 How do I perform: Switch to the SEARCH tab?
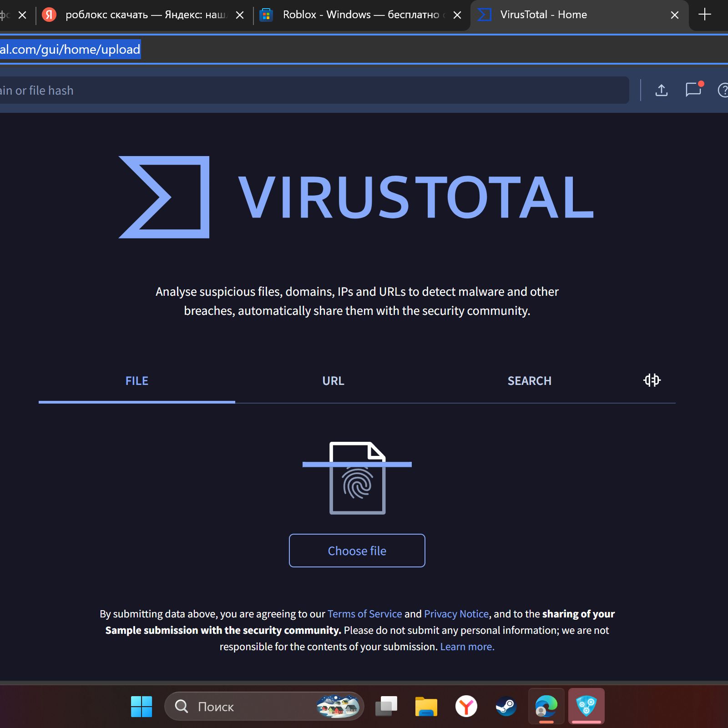click(530, 381)
